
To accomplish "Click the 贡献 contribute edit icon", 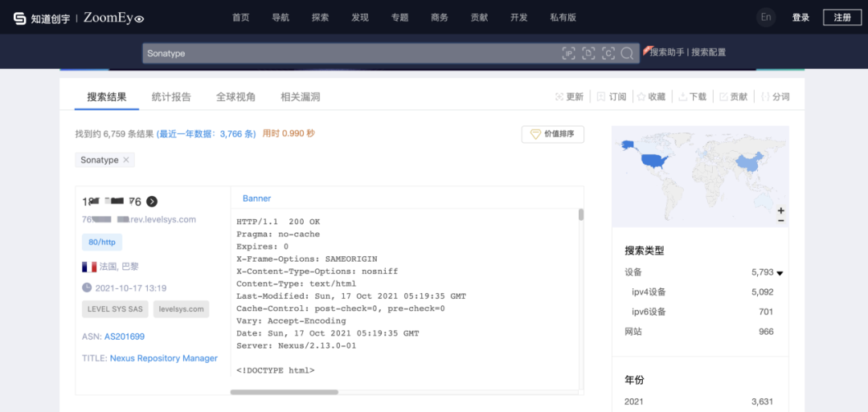I will pos(723,97).
